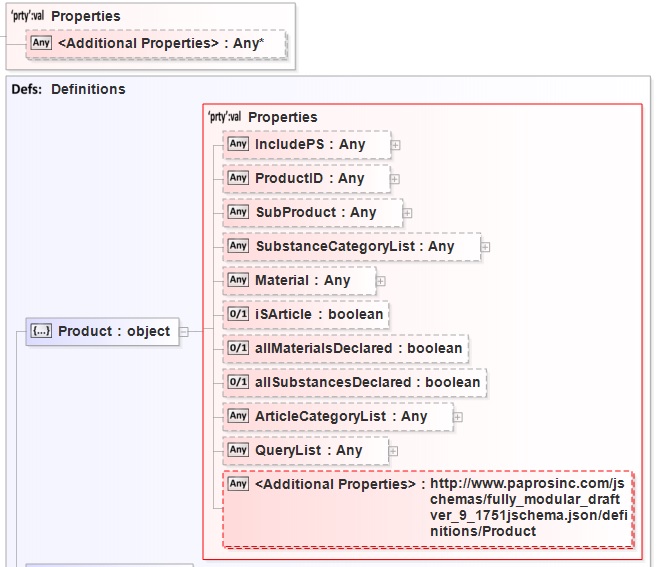
Task: Click the Defs: Definitions section header
Action: [68, 89]
